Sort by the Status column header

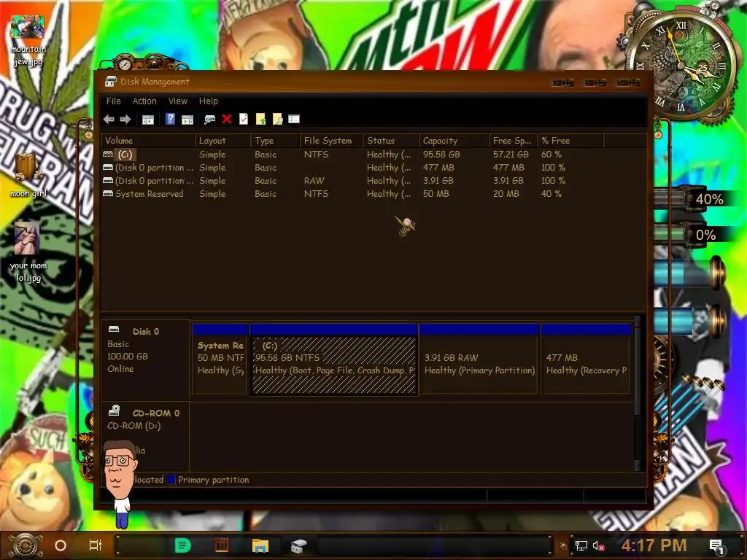391,141
